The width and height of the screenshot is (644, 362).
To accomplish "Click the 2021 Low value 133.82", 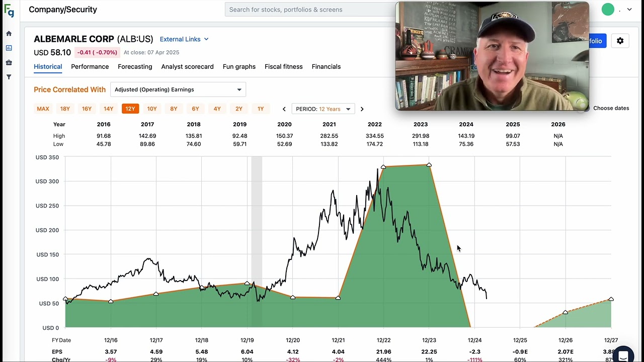I will (x=329, y=144).
